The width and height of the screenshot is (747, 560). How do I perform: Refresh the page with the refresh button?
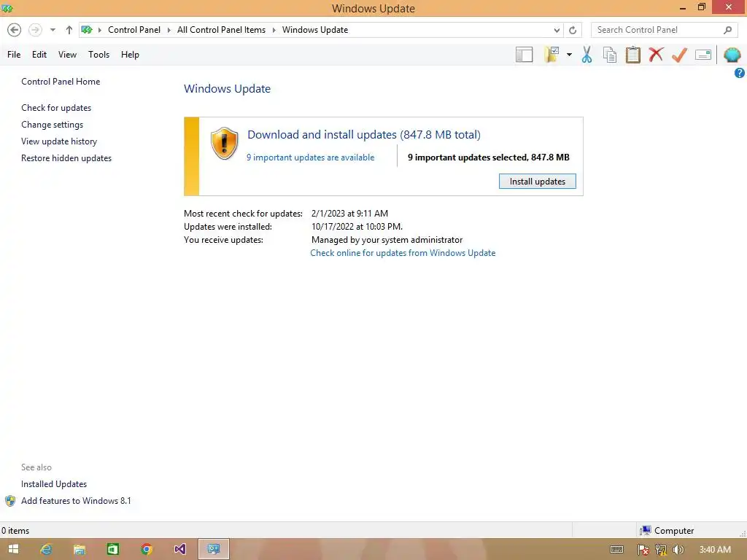(x=573, y=30)
